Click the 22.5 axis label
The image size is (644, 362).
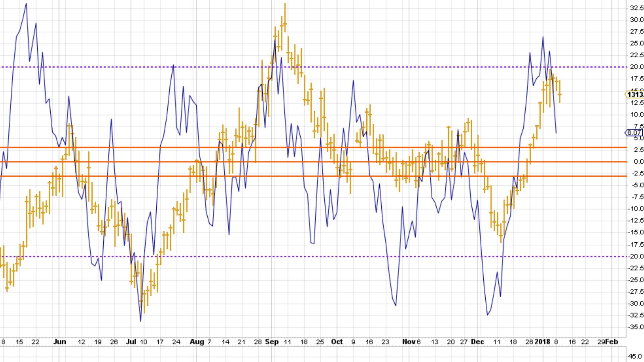637,55
